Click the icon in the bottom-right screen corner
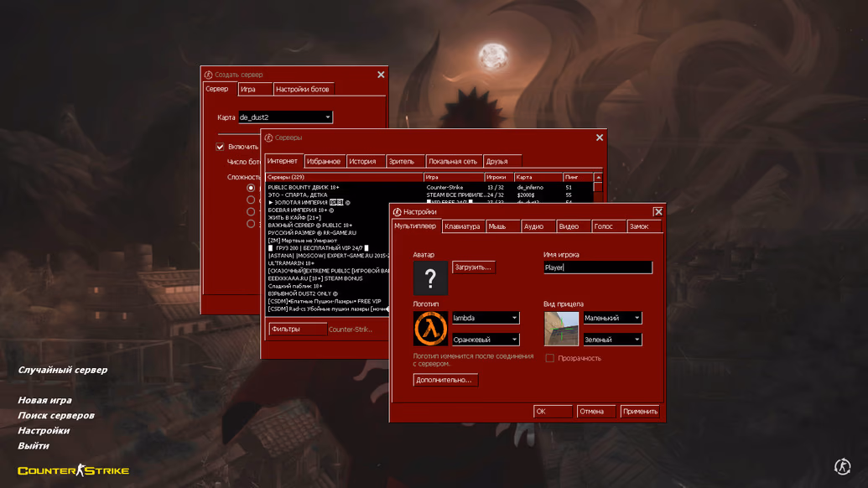Image resolution: width=868 pixels, height=488 pixels. [x=843, y=466]
